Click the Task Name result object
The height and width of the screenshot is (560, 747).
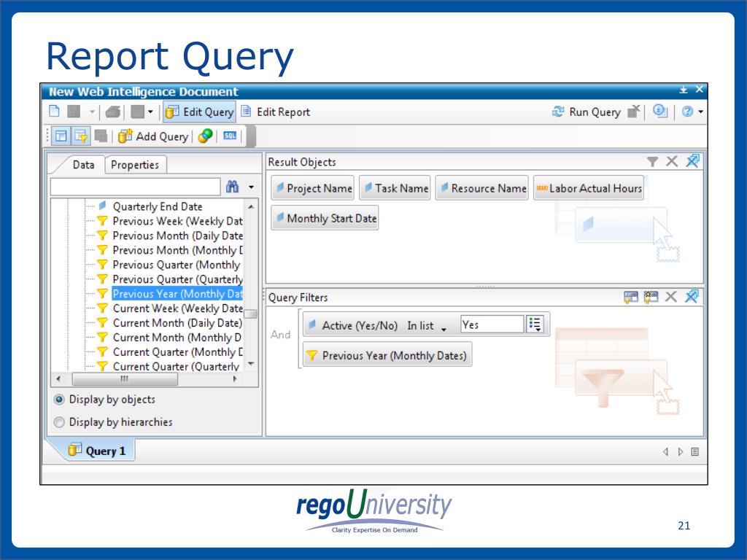(x=395, y=188)
